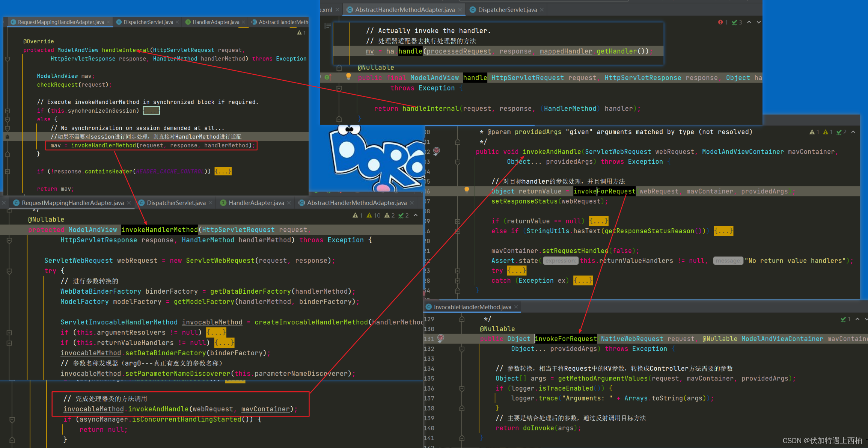Select RequestMappingHandlerAdapter.java tab in bottom-left editor
Image resolution: width=868 pixels, height=448 pixels.
(72, 203)
